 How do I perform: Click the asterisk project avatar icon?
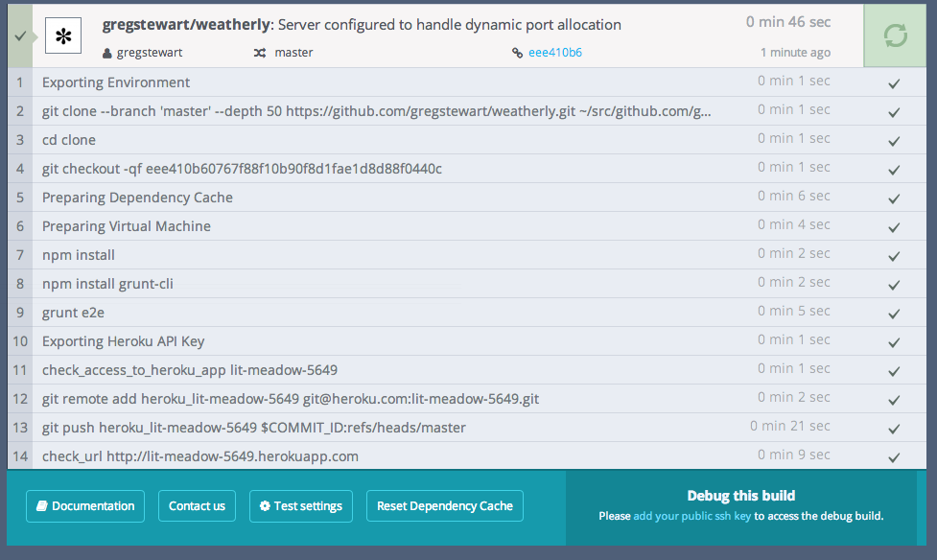pyautogui.click(x=63, y=35)
